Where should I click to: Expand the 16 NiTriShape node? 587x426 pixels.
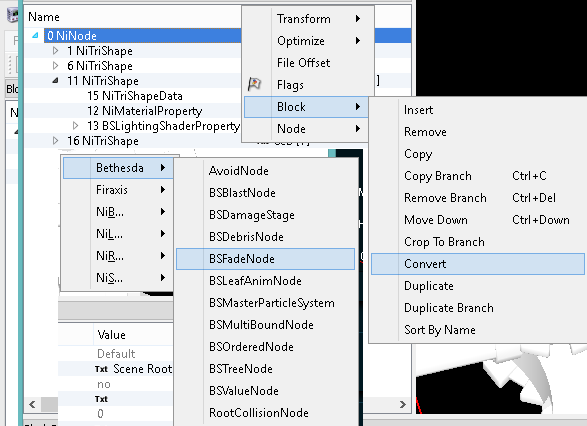55,140
